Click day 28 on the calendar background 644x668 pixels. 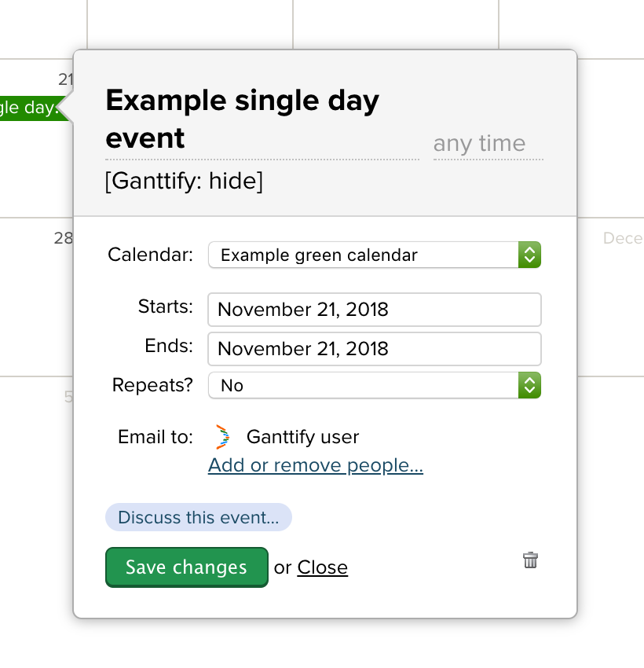[64, 238]
